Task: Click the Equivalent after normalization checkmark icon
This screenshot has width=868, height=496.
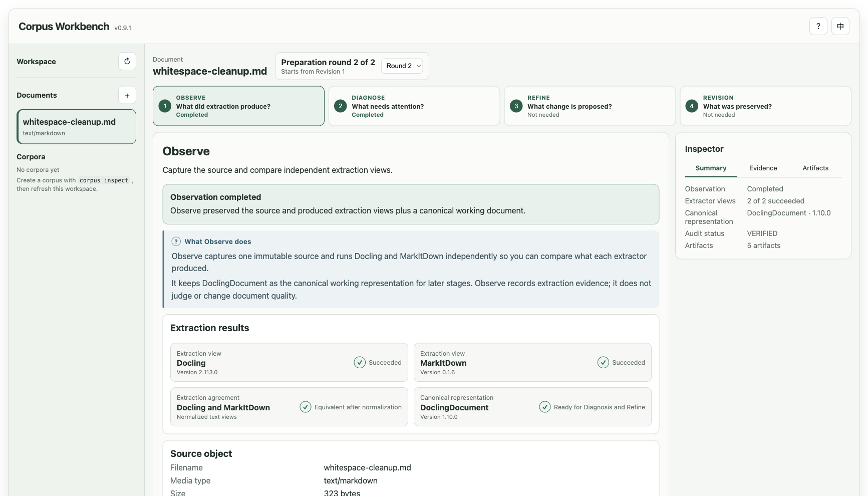Action: (x=306, y=407)
